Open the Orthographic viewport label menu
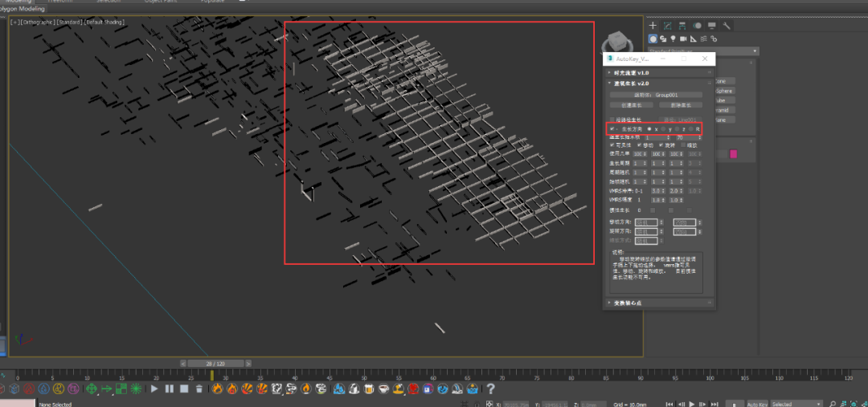868x407 pixels. pos(39,22)
